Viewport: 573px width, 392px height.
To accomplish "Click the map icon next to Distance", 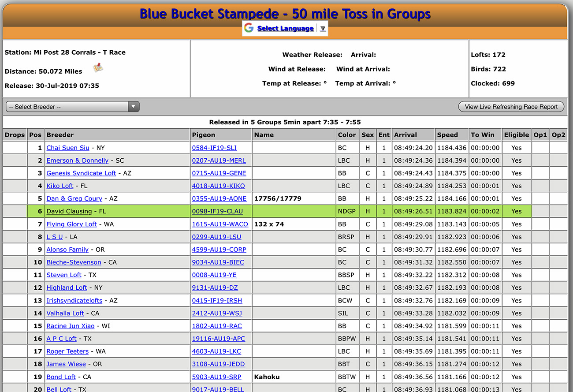I will point(98,68).
